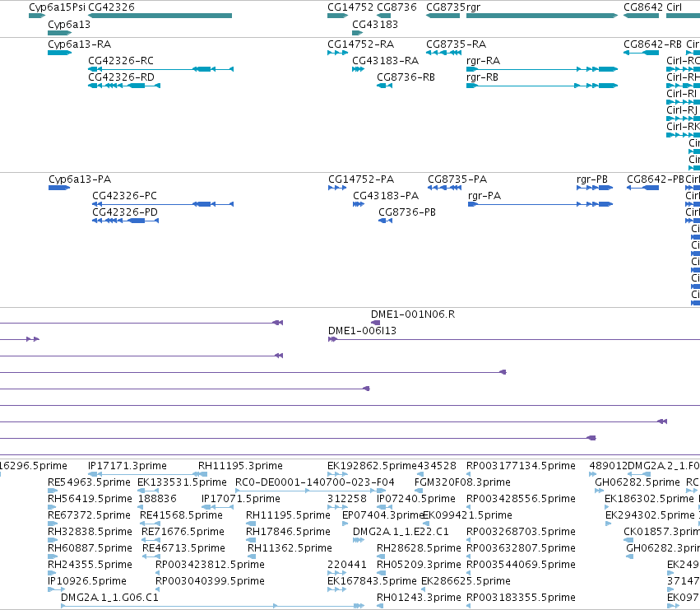Click the CG43183 gene label
Viewport: 700px width, 610px height.
pyautogui.click(x=375, y=24)
